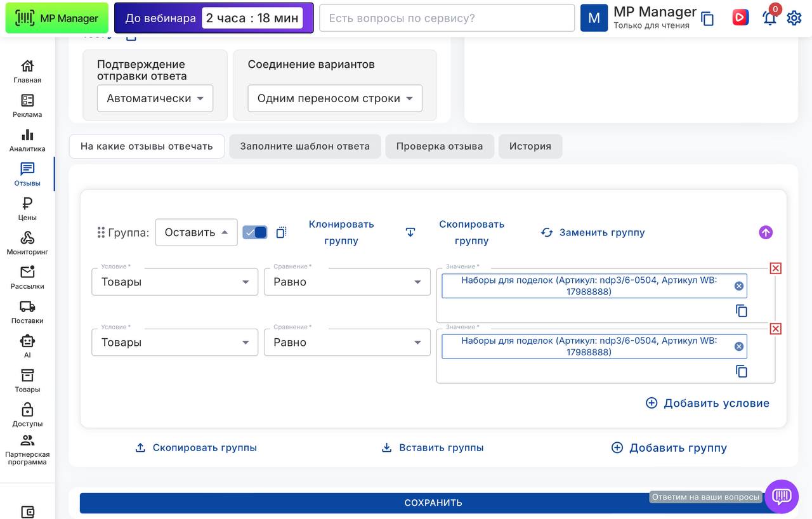The image size is (812, 519).
Task: Click the purple move-group-up arrow
Action: [766, 232]
